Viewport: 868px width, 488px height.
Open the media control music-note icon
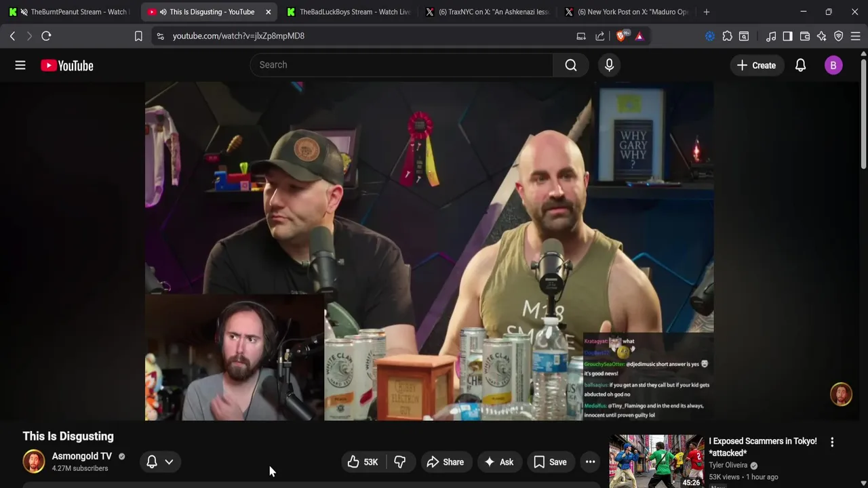tap(771, 36)
